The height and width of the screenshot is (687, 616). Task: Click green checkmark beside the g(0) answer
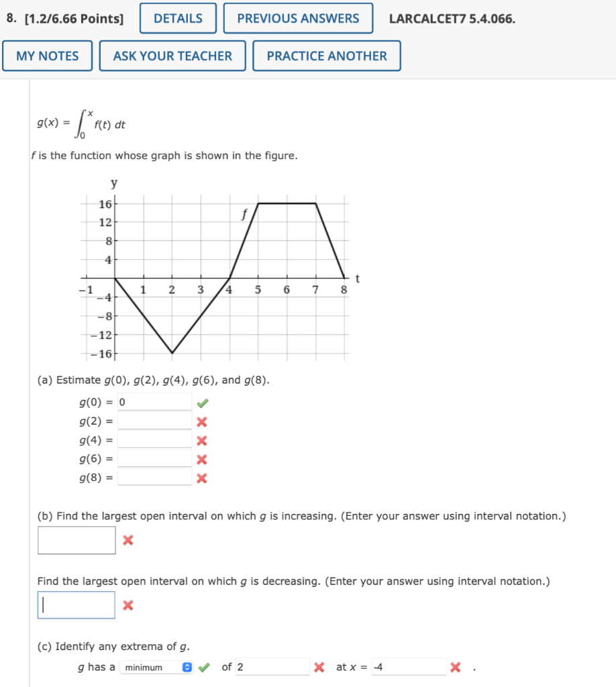[x=202, y=401]
